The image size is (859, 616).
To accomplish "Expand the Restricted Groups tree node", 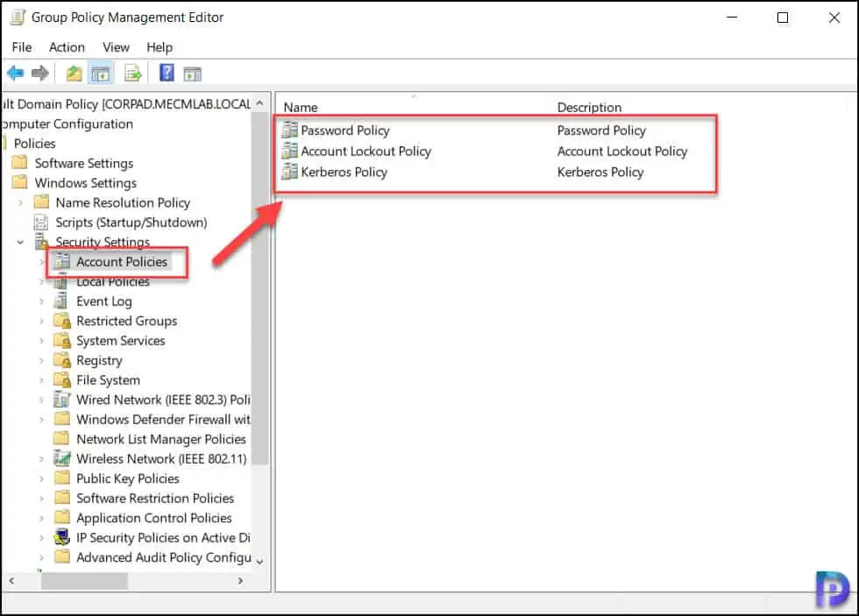I will [41, 321].
